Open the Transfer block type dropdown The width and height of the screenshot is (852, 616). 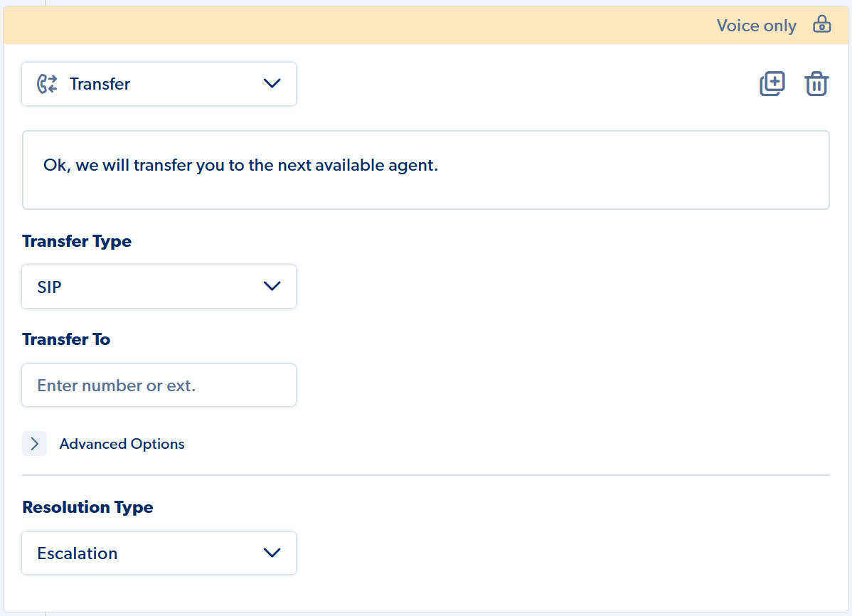coord(159,84)
